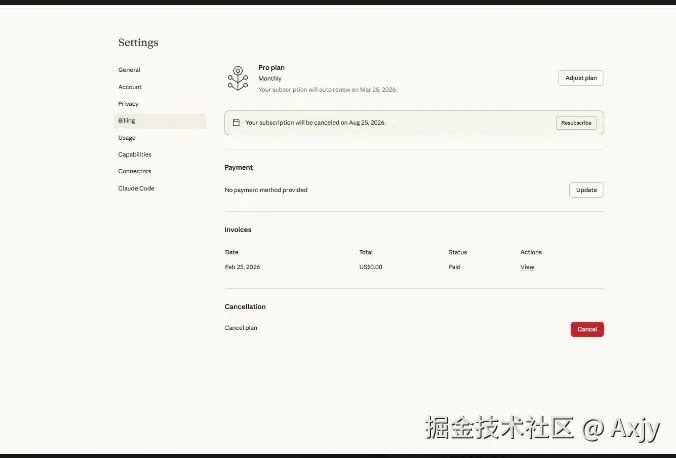The image size is (676, 458).
Task: Open Account settings section
Action: point(130,87)
